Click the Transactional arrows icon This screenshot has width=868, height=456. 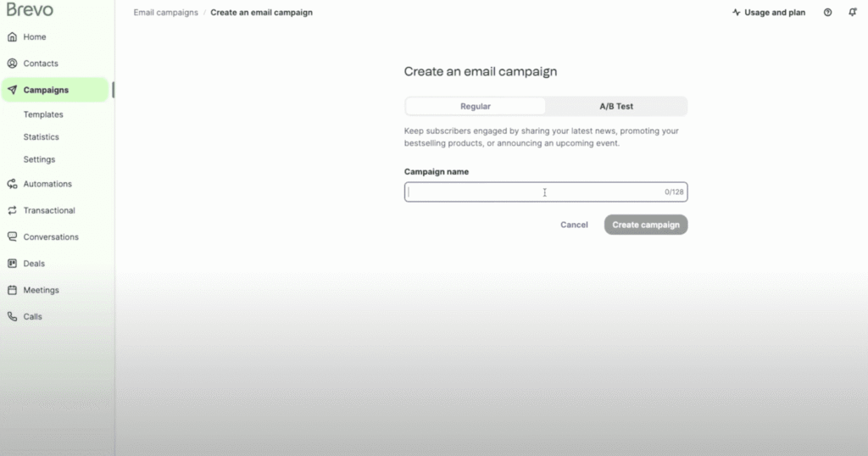(12, 210)
